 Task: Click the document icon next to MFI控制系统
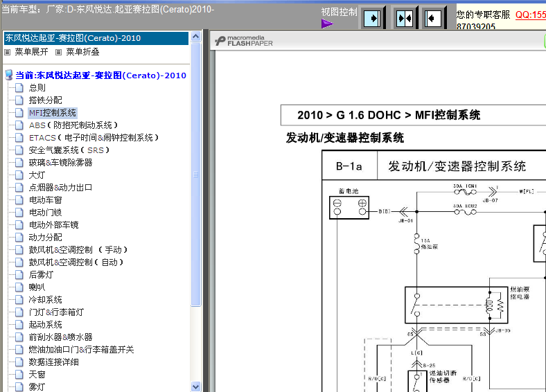click(19, 113)
